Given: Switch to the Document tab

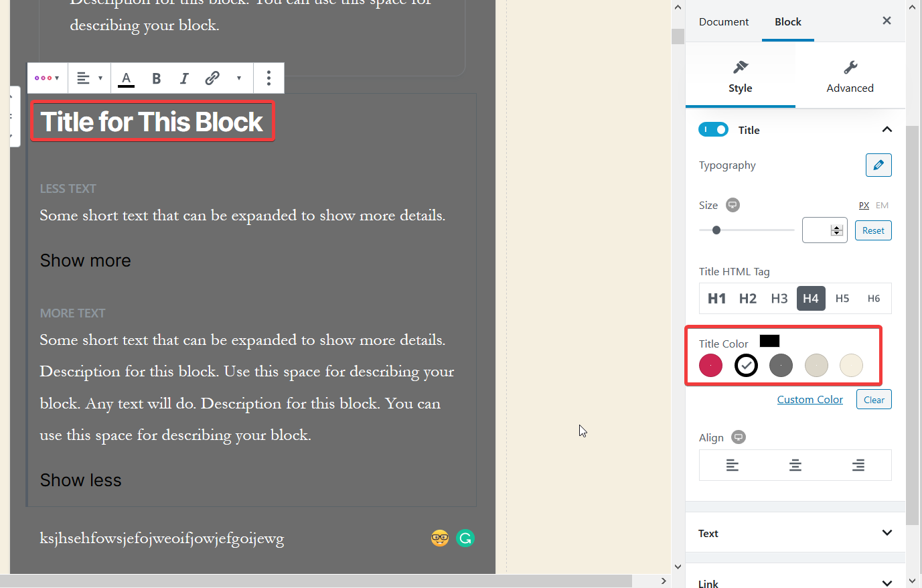Looking at the screenshot, I should point(724,21).
